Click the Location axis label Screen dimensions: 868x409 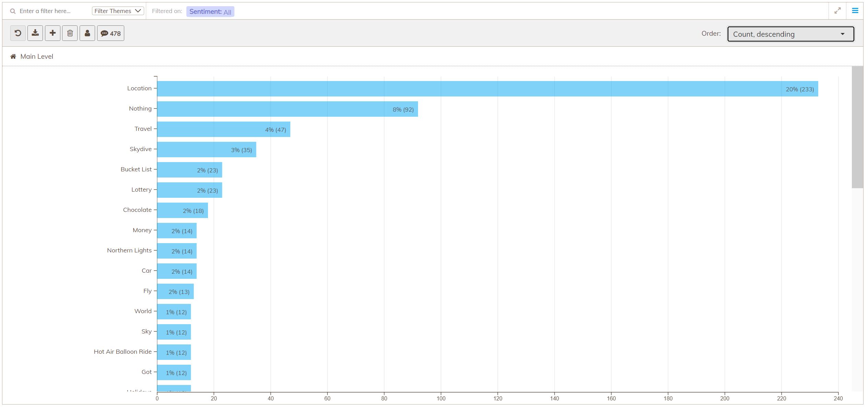coord(139,88)
